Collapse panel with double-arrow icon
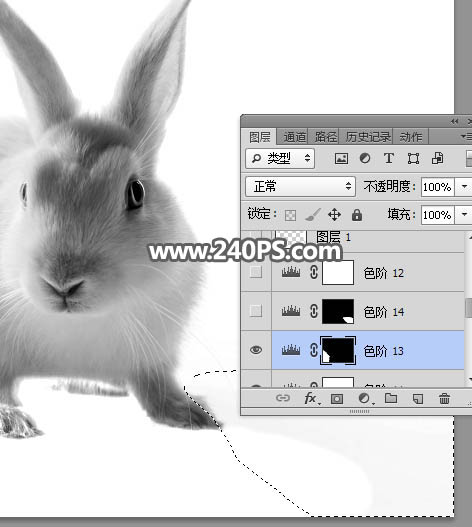 pos(455,121)
